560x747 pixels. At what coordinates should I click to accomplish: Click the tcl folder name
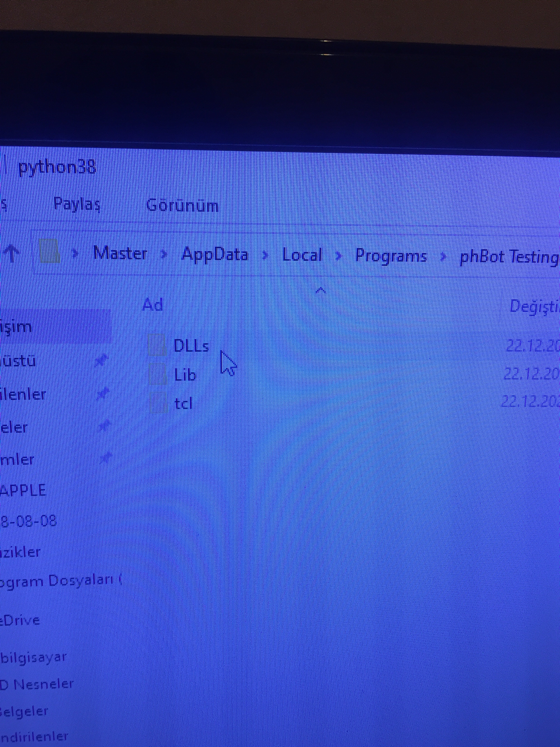tap(183, 403)
